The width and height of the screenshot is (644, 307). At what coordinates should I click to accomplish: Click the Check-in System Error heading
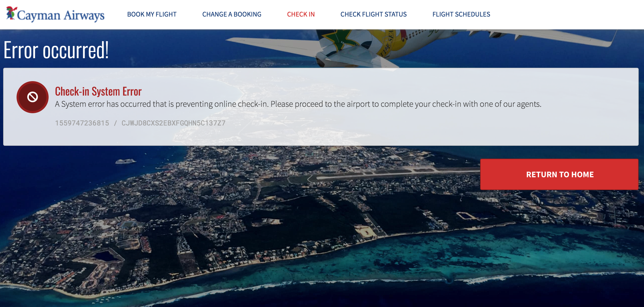point(98,91)
